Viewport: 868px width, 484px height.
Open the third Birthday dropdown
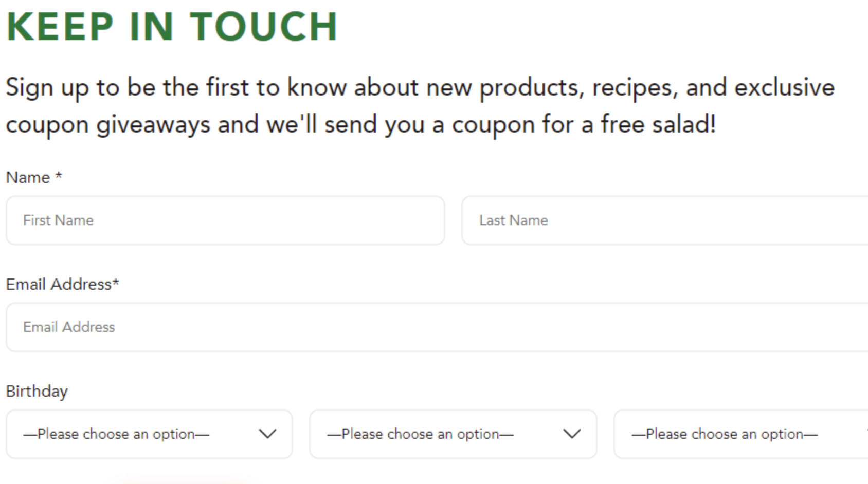pos(740,434)
